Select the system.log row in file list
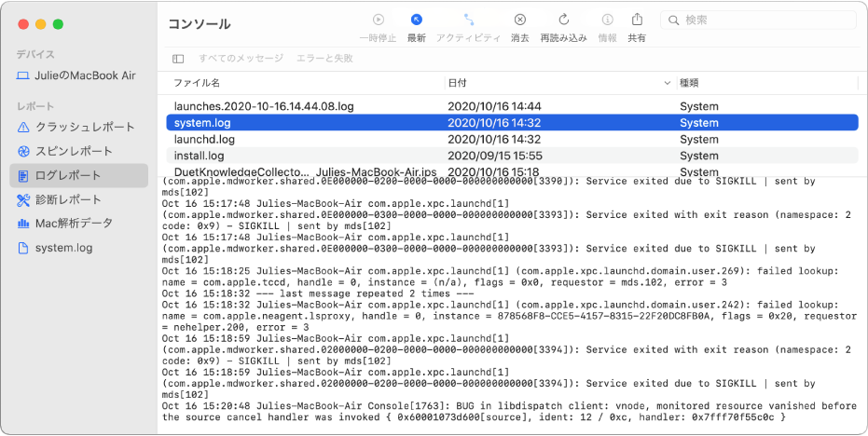Viewport: 868px width, 436px height. [x=512, y=122]
